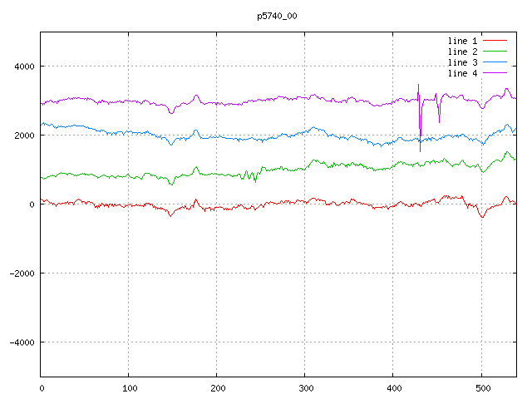Click the green curve peak near x=530
This screenshot has height=399, width=532.
(x=507, y=153)
